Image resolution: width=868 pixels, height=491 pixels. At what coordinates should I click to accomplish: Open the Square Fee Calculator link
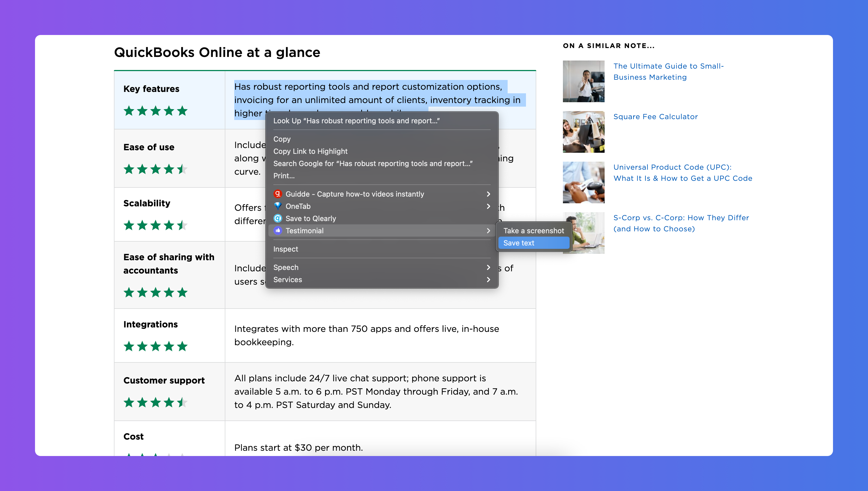point(655,117)
